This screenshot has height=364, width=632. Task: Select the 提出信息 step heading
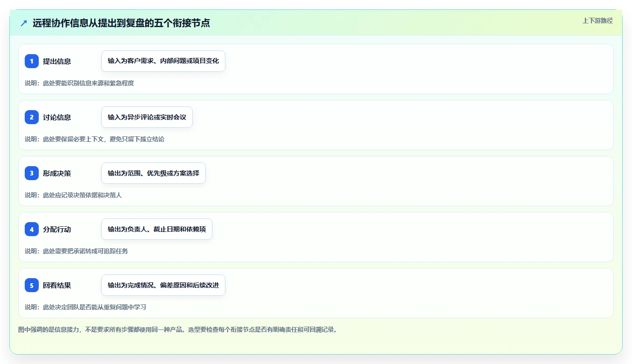click(x=57, y=61)
